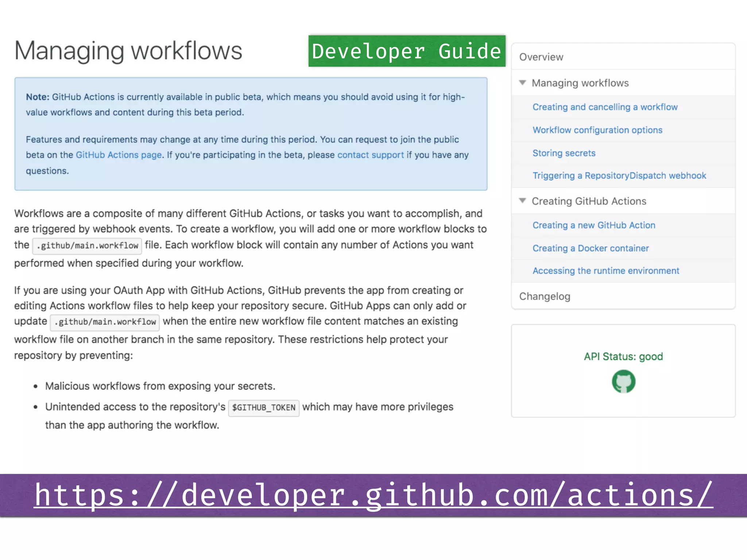Image resolution: width=747 pixels, height=560 pixels.
Task: Open the Changelog sidebar item
Action: click(545, 296)
